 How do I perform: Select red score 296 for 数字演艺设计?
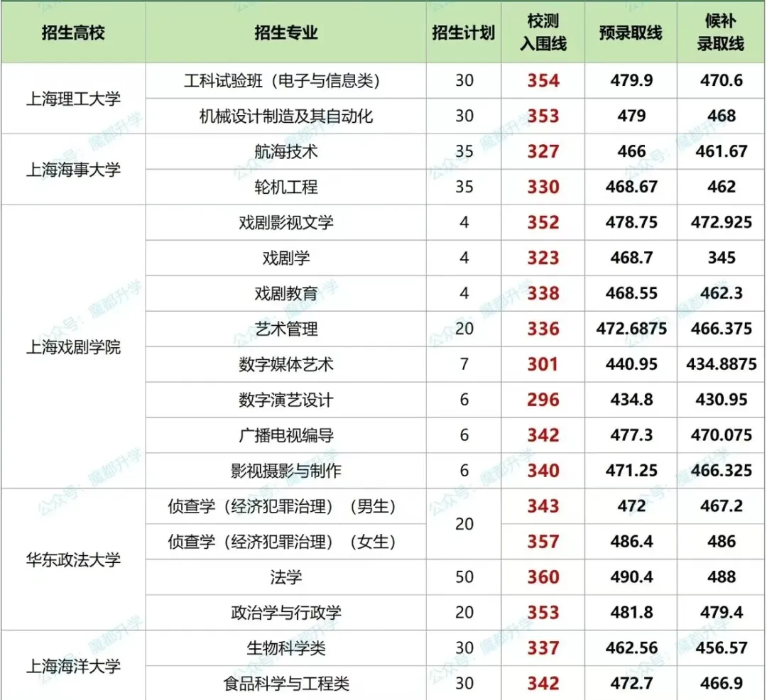tap(543, 400)
